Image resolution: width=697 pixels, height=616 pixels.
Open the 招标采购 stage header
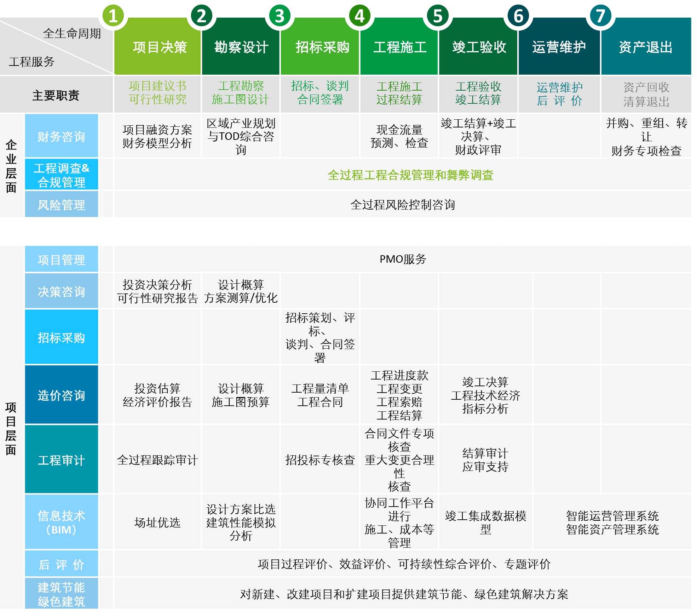pyautogui.click(x=322, y=47)
